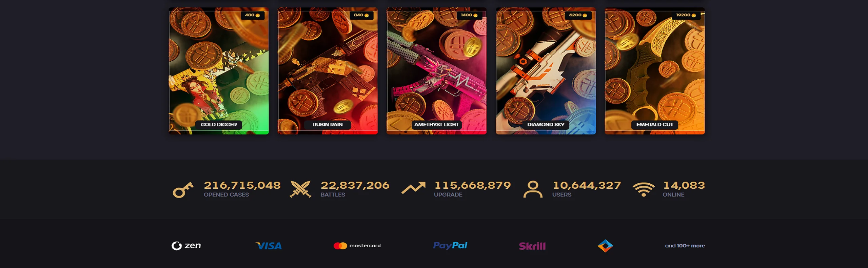Image resolution: width=868 pixels, height=268 pixels.
Task: Click the Zen payment logo
Action: (186, 246)
